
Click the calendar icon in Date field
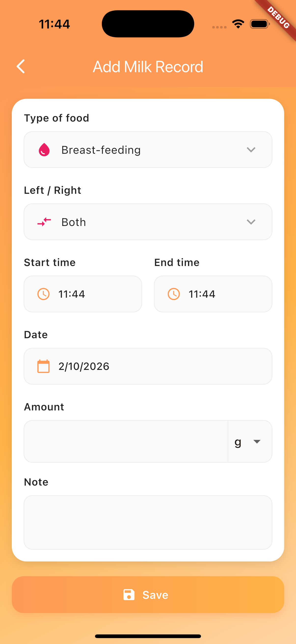tap(43, 366)
